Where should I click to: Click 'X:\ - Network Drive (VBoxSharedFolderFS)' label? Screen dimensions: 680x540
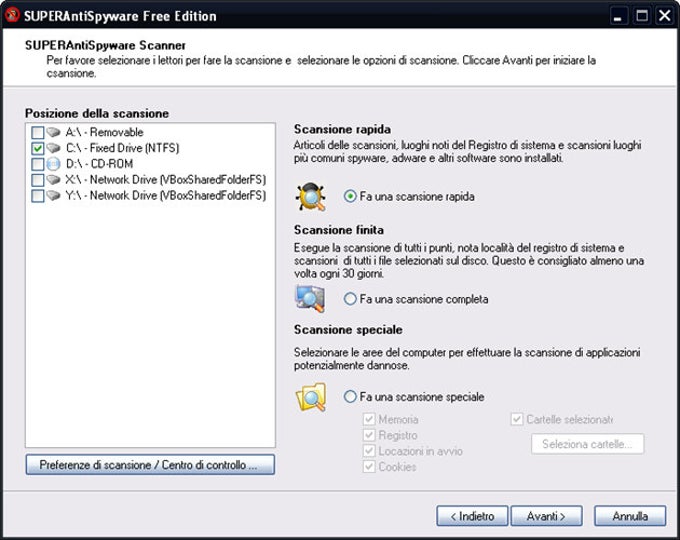pyautogui.click(x=166, y=180)
